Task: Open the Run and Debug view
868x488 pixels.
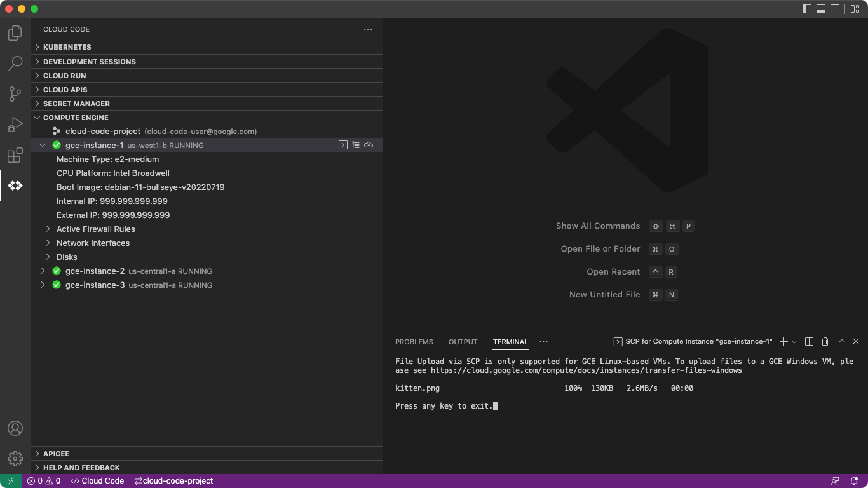Action: (15, 125)
